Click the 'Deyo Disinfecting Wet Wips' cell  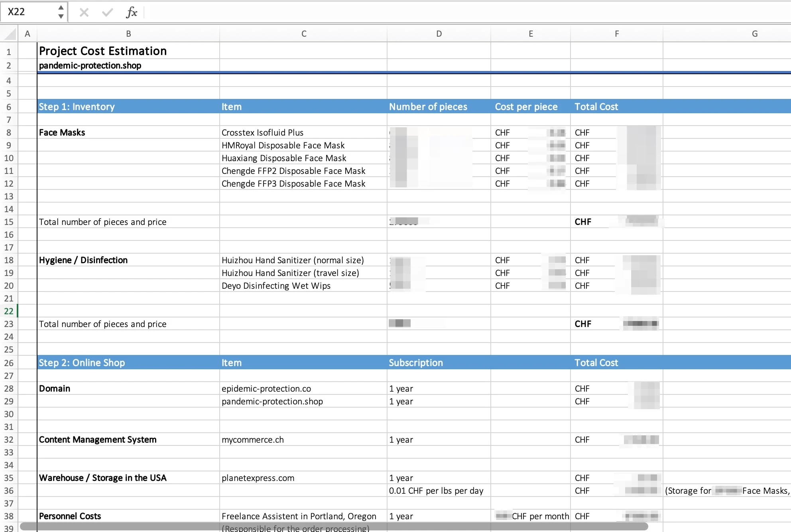304,286
